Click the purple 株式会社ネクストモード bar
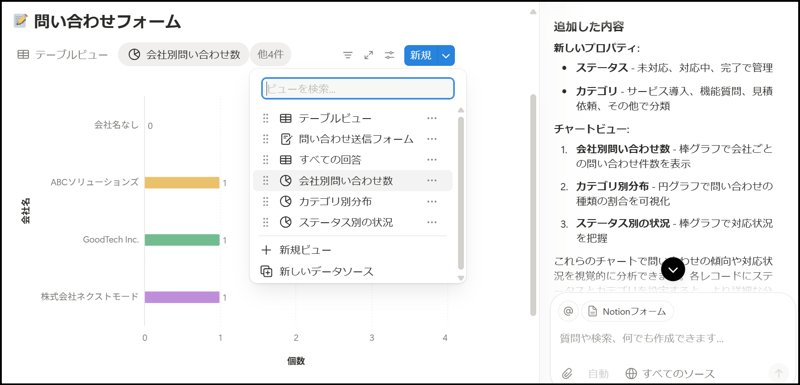Image resolution: width=800 pixels, height=385 pixels. click(182, 297)
